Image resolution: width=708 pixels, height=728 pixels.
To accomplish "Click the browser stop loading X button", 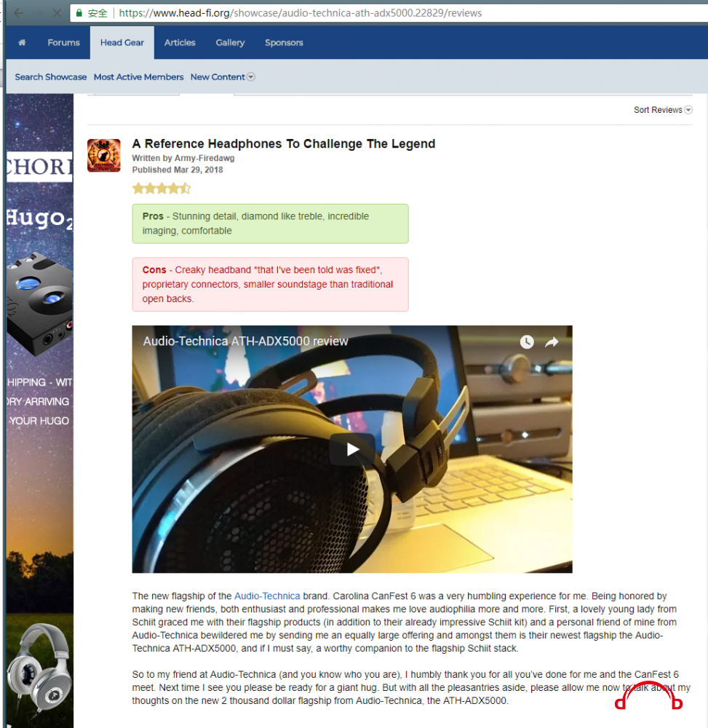I will coord(57,13).
